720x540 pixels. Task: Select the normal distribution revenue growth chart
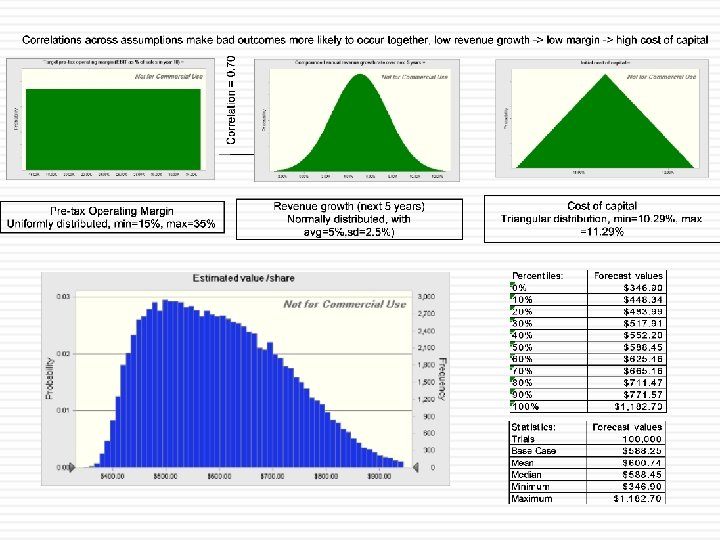pyautogui.click(x=357, y=120)
